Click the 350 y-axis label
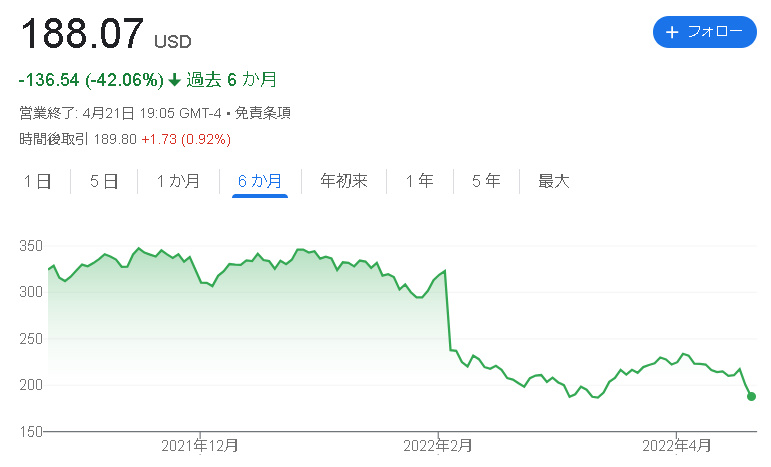Image resolution: width=771 pixels, height=467 pixels. click(x=31, y=246)
